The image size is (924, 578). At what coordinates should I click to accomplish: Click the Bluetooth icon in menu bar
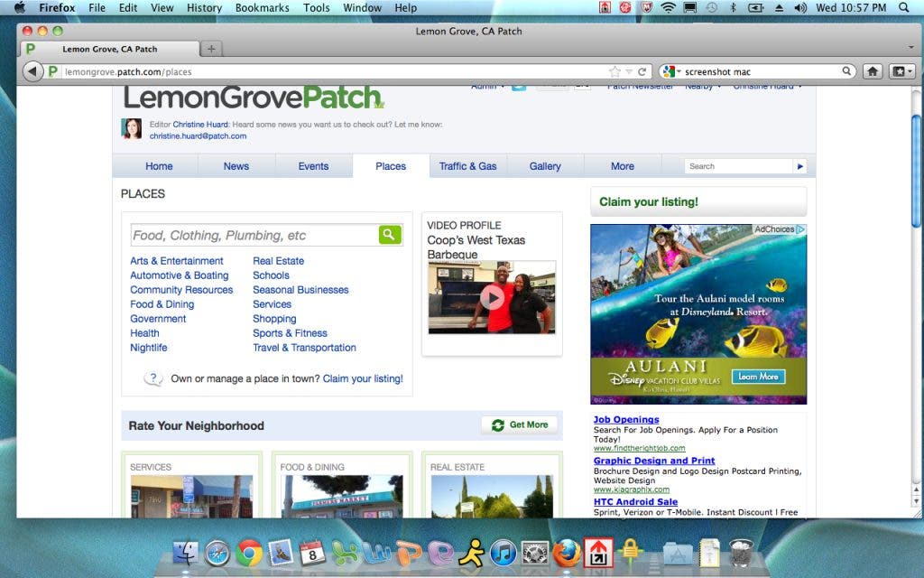(x=733, y=7)
